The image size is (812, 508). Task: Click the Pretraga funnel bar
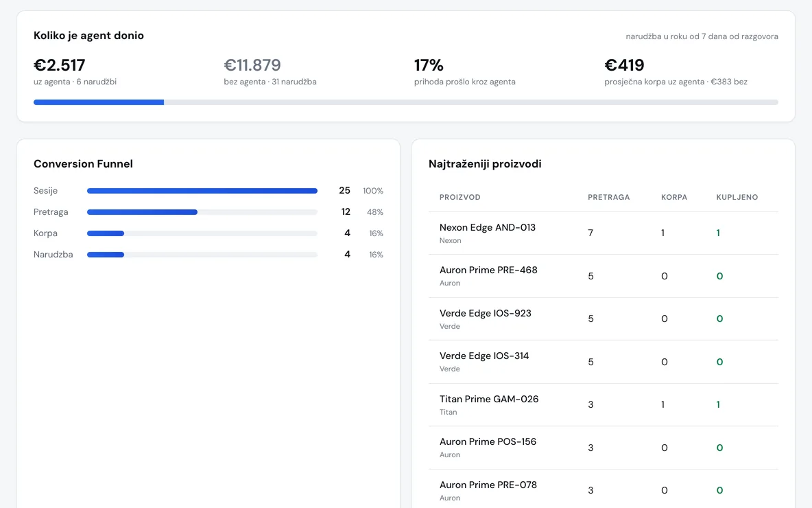pos(202,212)
